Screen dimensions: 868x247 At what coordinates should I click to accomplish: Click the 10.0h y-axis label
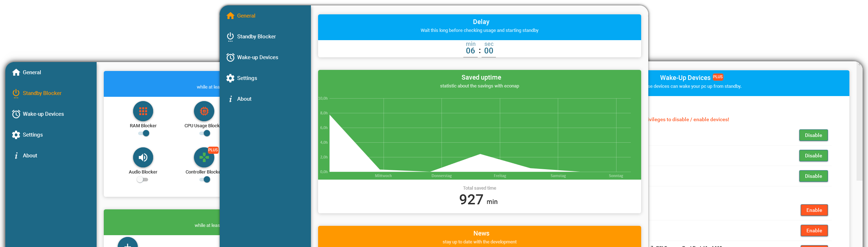tap(323, 98)
